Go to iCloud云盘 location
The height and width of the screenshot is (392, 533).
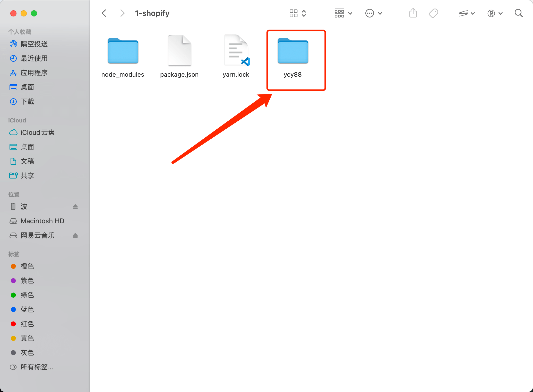point(37,132)
